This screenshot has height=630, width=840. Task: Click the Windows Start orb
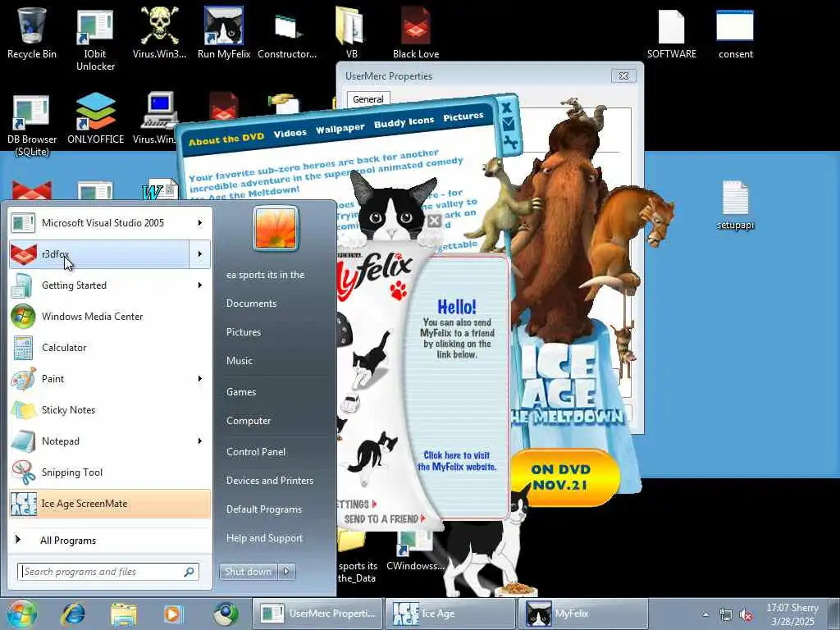[21, 614]
